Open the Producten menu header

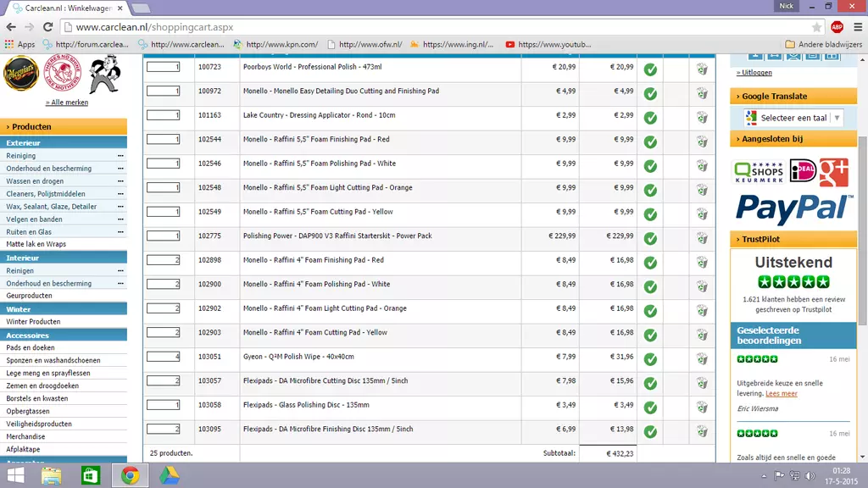64,127
